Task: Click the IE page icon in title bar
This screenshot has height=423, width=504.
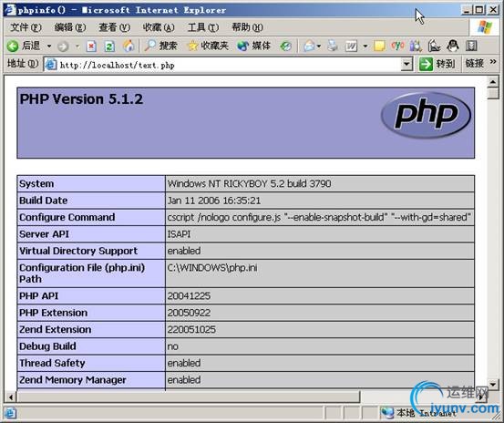Action: 10,10
